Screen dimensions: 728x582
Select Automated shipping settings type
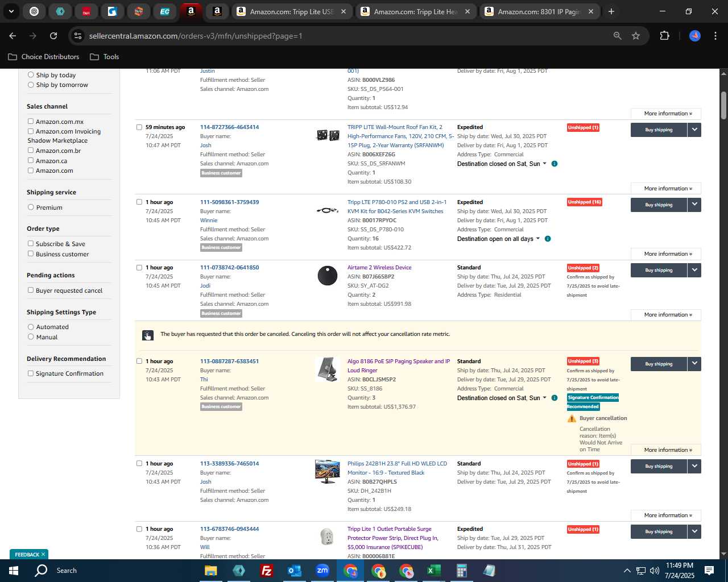[x=31, y=327]
